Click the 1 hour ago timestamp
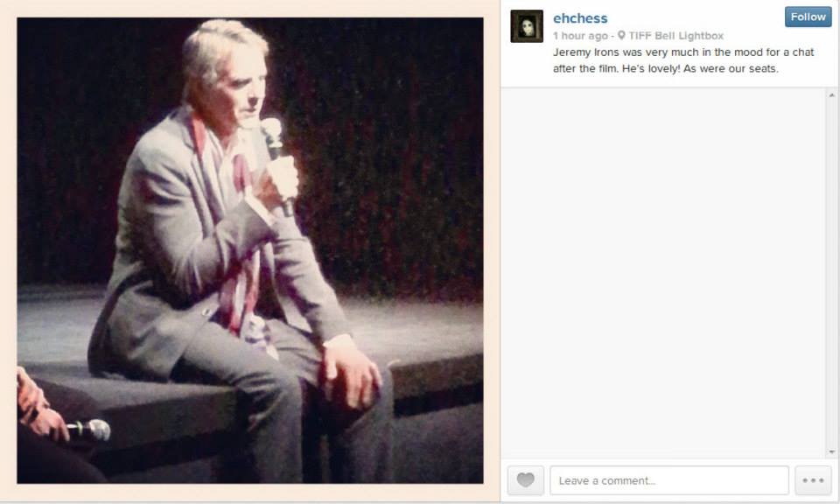Image resolution: width=840 pixels, height=504 pixels. click(x=580, y=35)
